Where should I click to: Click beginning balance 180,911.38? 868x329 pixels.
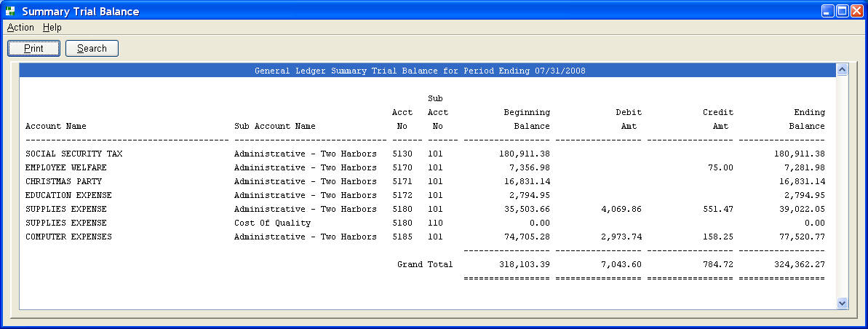(x=525, y=154)
